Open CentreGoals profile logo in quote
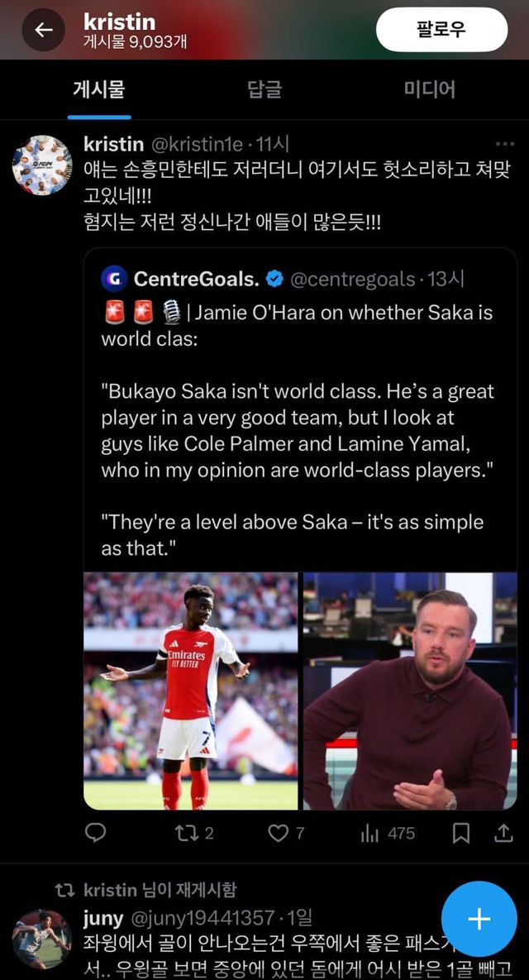The height and width of the screenshot is (980, 529). point(113,280)
